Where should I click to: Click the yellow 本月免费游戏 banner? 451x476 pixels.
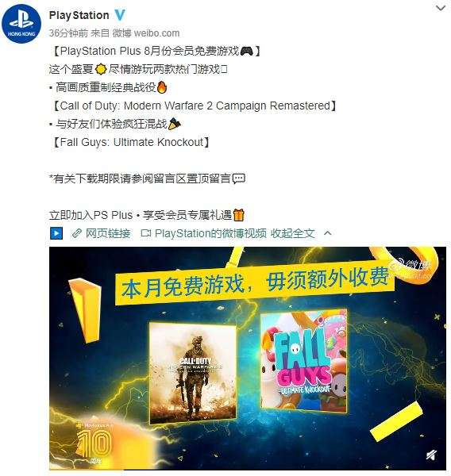tap(255, 285)
